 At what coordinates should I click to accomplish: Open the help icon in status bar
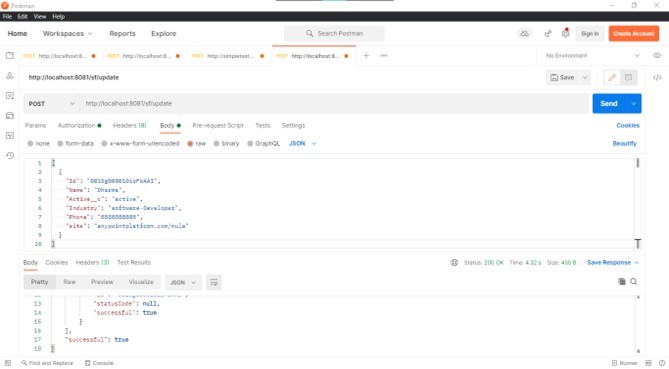tap(661, 363)
